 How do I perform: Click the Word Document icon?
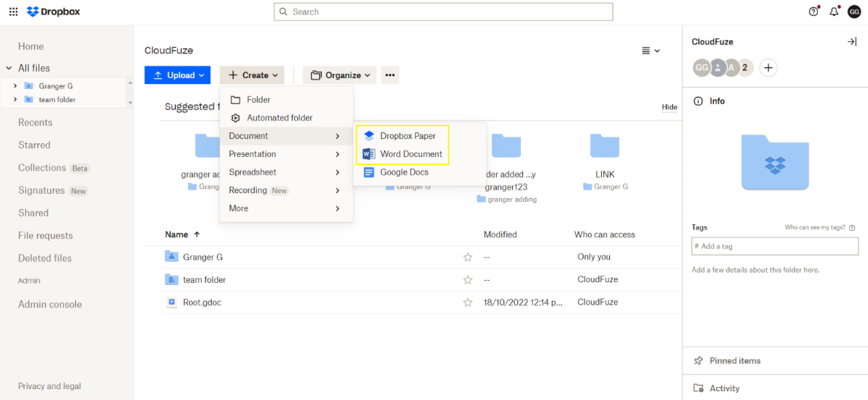point(369,154)
